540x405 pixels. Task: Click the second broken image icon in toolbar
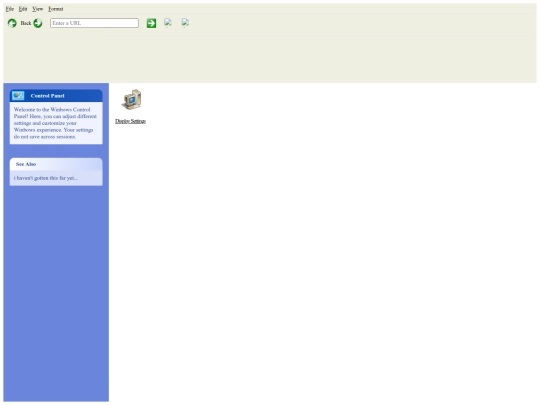[x=185, y=23]
